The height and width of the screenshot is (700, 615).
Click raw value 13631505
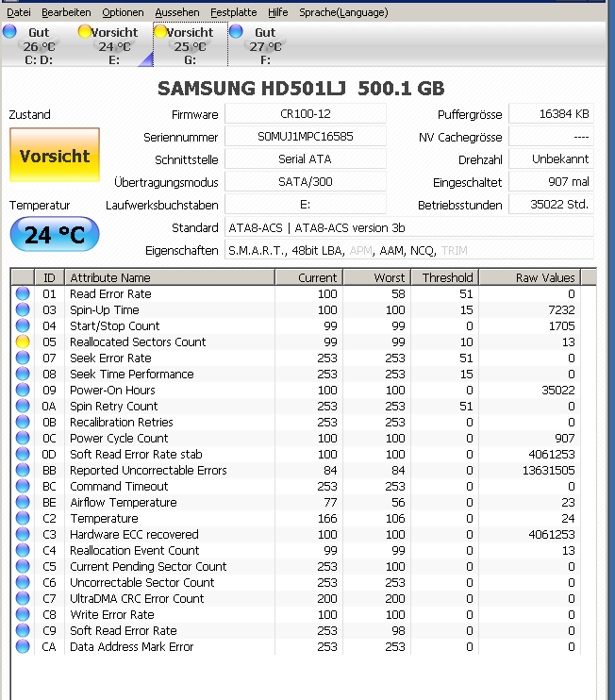click(549, 470)
